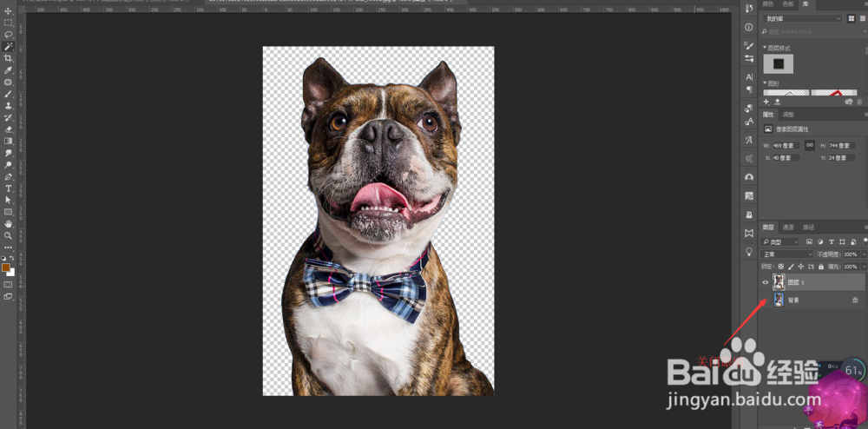Show the hidden 背景 layer

tap(766, 300)
